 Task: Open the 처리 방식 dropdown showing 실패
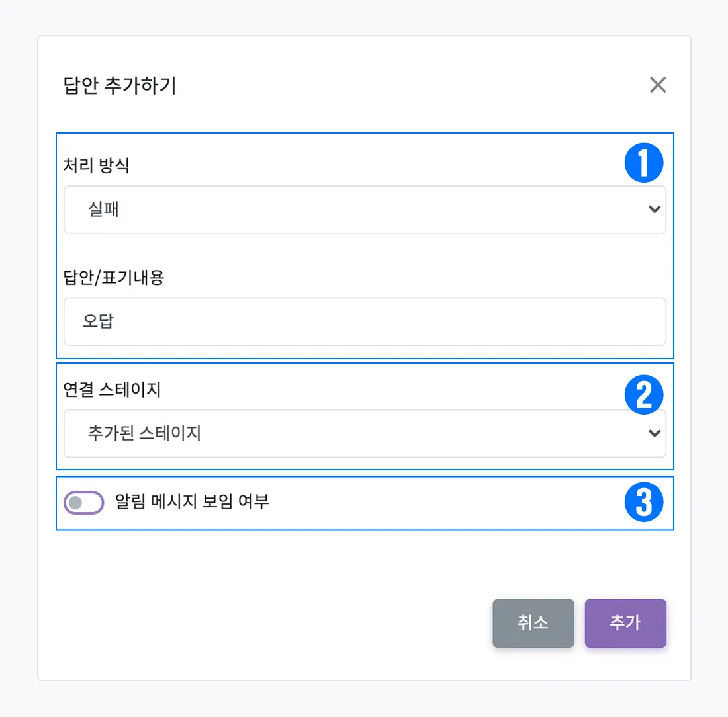pyautogui.click(x=364, y=210)
